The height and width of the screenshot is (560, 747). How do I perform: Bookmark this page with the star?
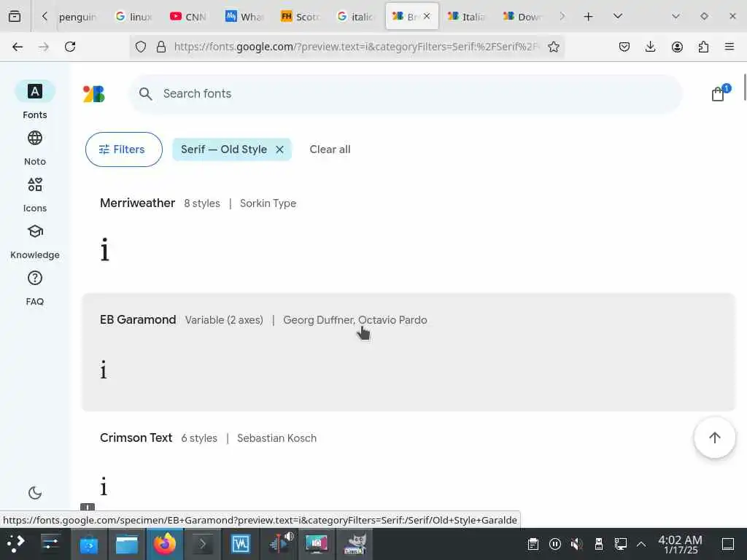point(553,47)
